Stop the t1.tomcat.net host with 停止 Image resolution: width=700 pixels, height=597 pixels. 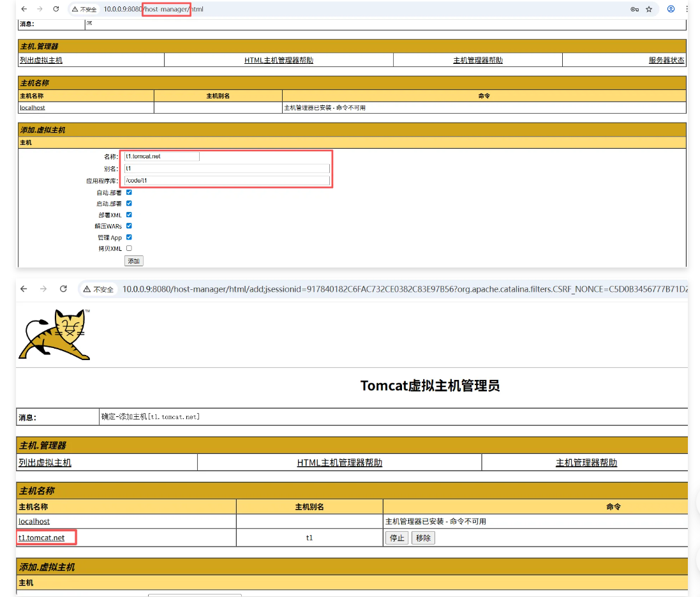[x=397, y=538]
